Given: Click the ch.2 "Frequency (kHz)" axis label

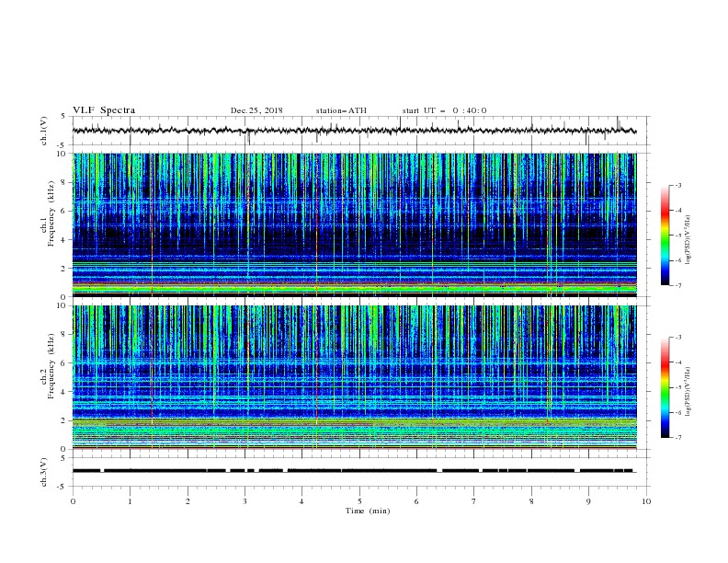Looking at the screenshot, I should [51, 366].
